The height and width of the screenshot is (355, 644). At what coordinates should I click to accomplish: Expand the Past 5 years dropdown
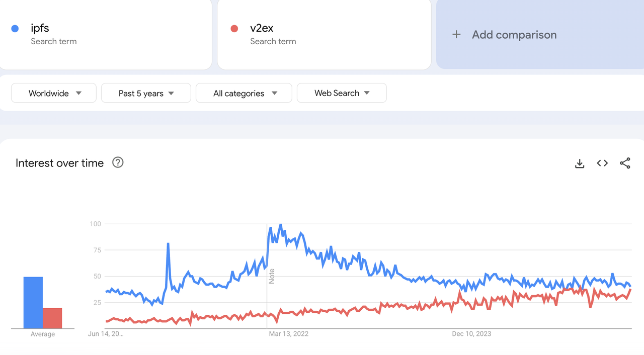(x=146, y=93)
